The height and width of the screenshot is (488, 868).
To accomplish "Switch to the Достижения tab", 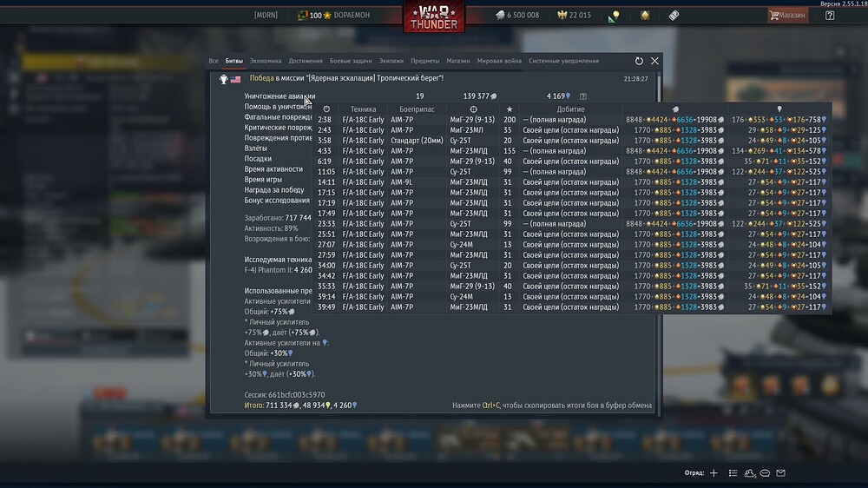I will (x=306, y=61).
